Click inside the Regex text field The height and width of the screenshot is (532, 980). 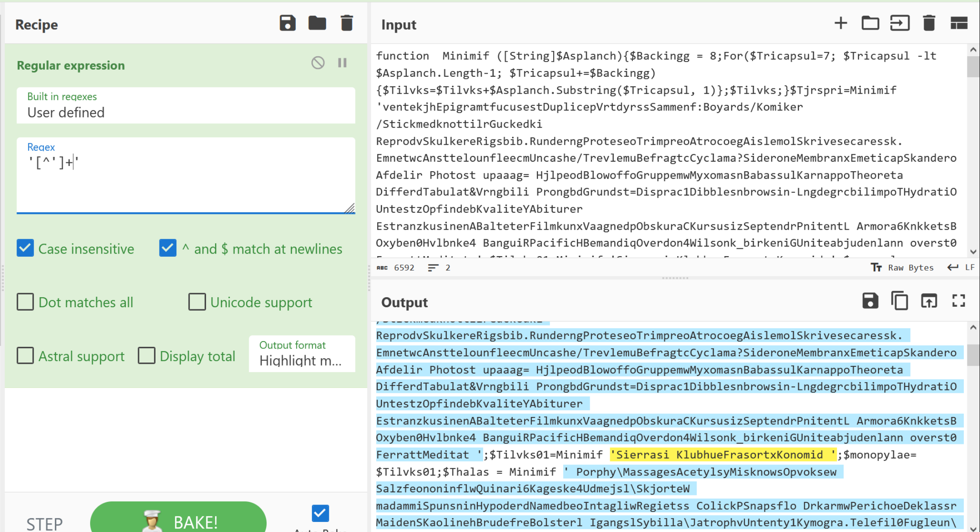tap(186, 179)
